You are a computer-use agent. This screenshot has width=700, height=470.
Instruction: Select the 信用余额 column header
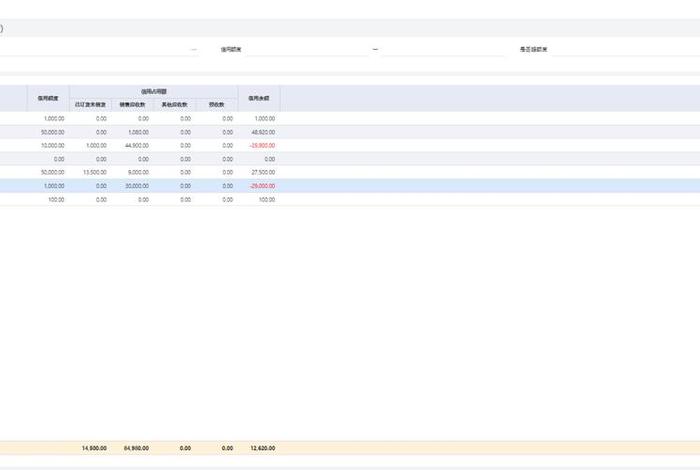tap(258, 98)
